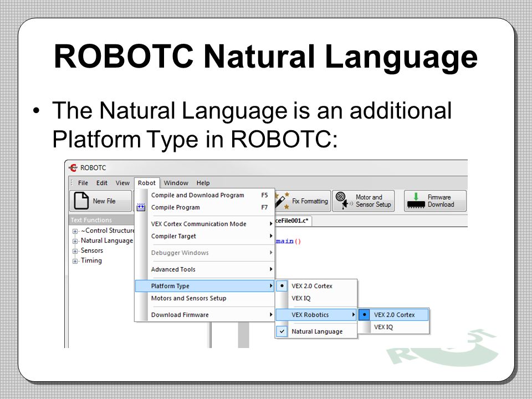Open the Window menu

pyautogui.click(x=176, y=183)
